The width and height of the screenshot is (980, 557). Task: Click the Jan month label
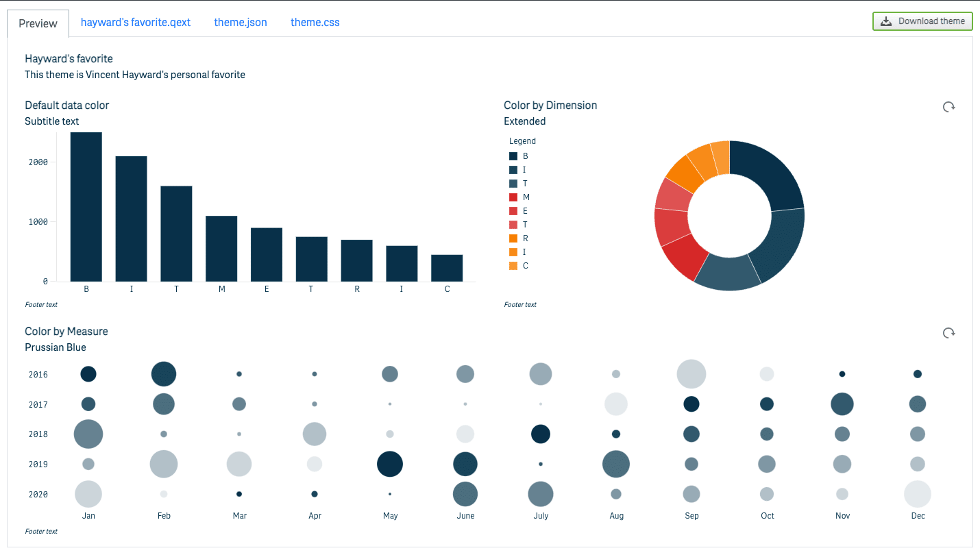tap(88, 516)
